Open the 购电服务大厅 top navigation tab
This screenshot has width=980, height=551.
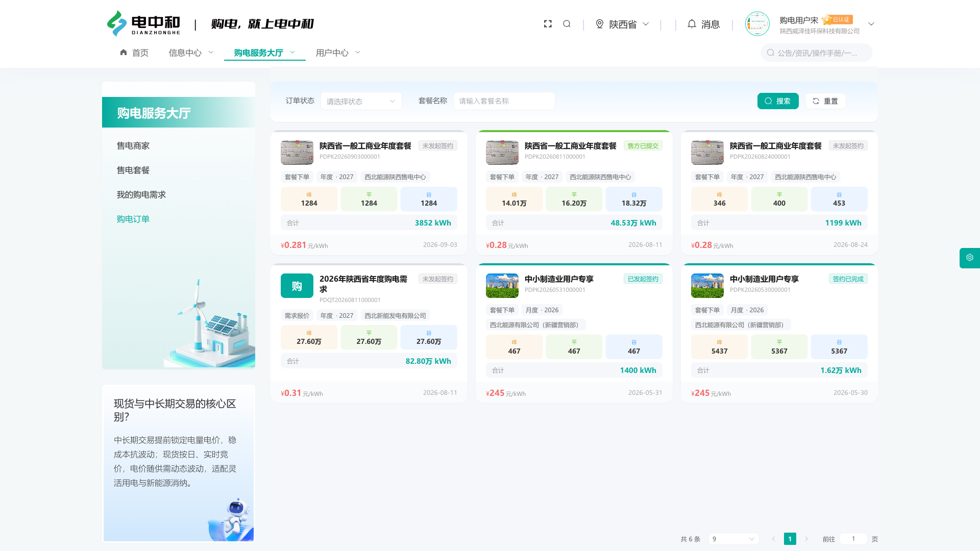coord(264,53)
